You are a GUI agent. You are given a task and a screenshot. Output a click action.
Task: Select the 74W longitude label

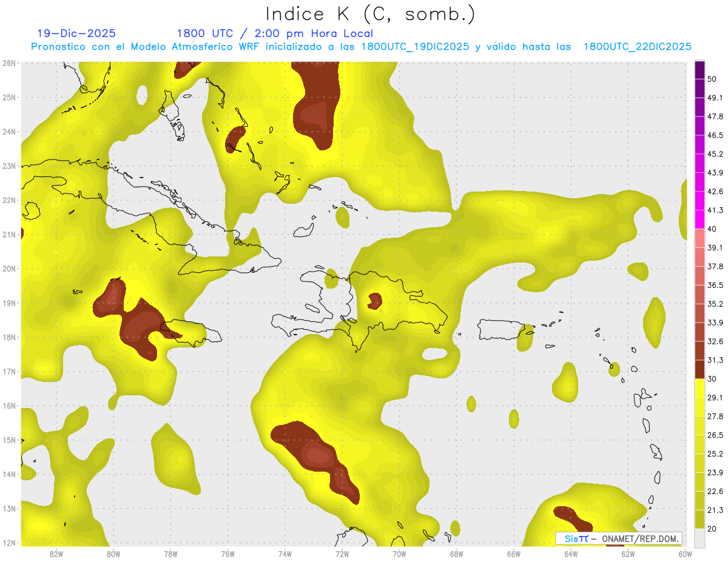point(285,554)
